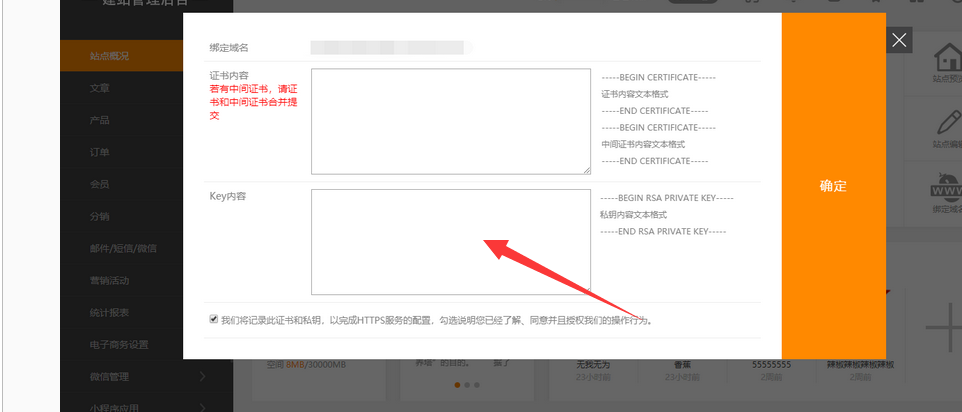Select the first orange carousel dot

pyautogui.click(x=458, y=384)
